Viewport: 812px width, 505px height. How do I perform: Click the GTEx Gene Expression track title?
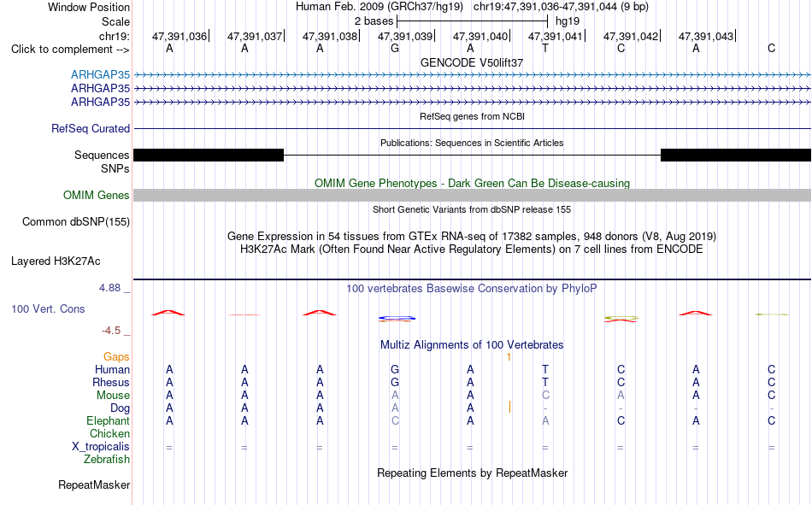click(x=472, y=236)
